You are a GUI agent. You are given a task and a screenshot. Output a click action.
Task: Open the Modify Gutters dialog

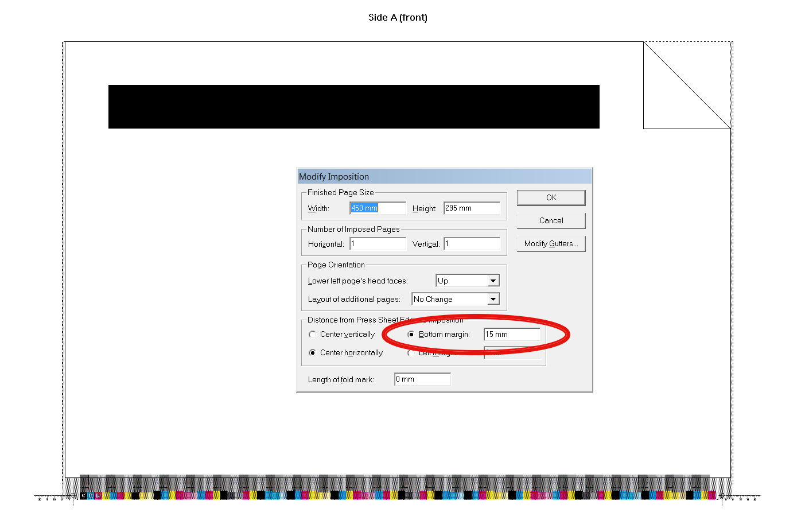(x=551, y=243)
